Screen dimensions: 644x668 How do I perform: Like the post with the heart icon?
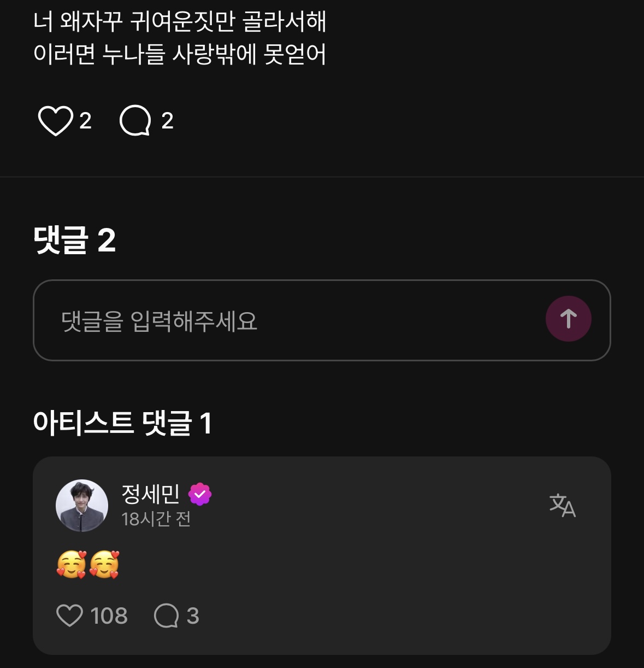(x=55, y=120)
